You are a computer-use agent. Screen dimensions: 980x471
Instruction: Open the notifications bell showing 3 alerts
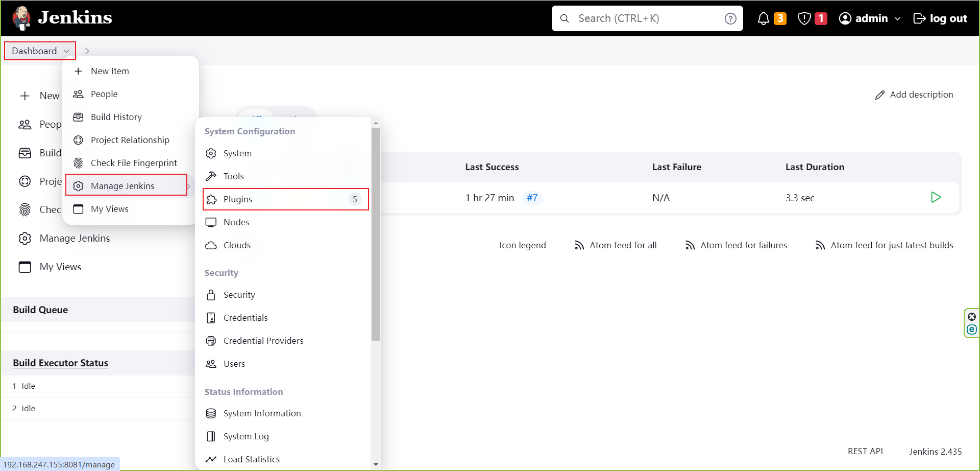(x=764, y=18)
